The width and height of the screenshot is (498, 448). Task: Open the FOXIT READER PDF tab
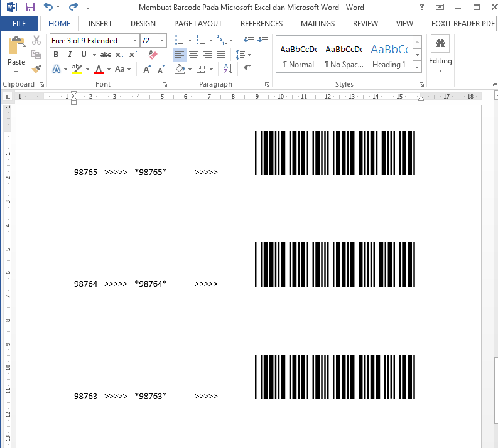pos(463,24)
